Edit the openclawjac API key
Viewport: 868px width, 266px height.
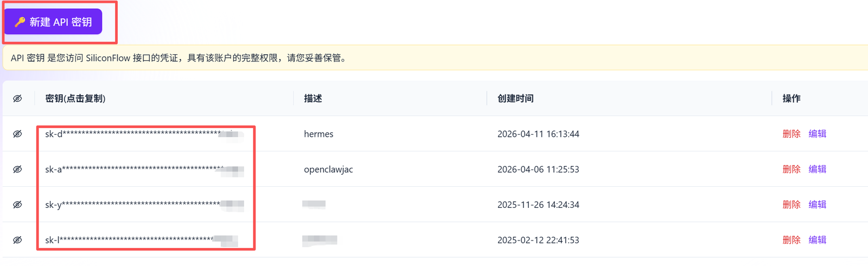tap(817, 169)
